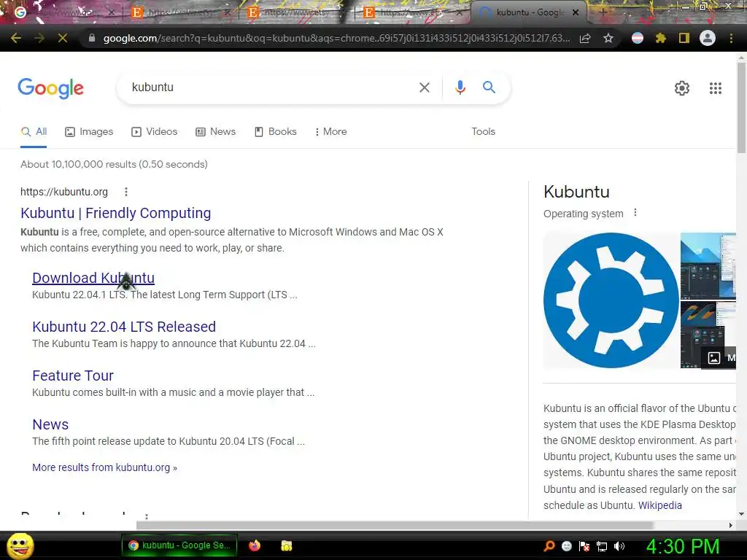Switch to Images results
The height and width of the screenshot is (560, 747).
[89, 132]
